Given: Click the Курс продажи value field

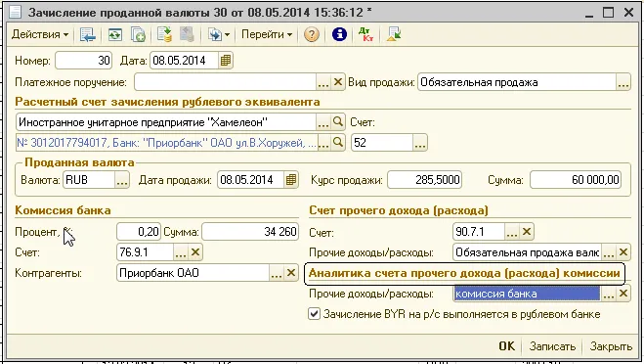Looking at the screenshot, I should [425, 180].
